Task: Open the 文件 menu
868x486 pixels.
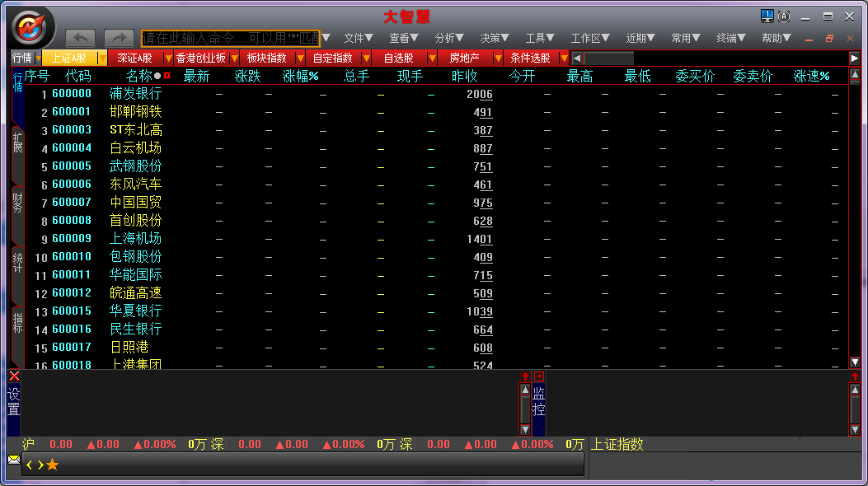Action: tap(358, 38)
